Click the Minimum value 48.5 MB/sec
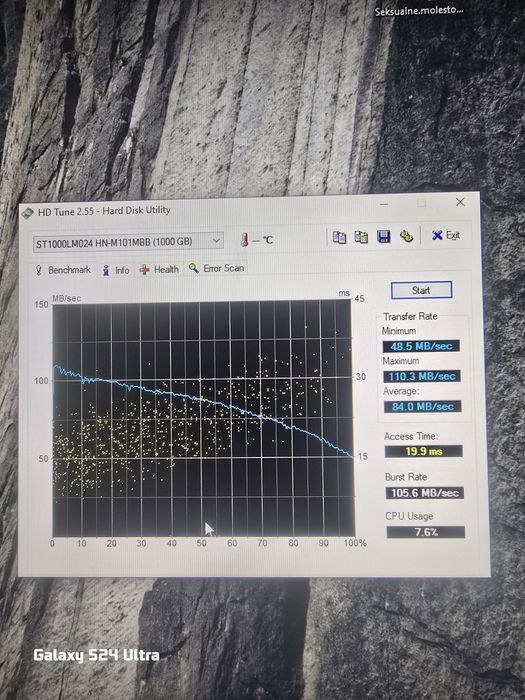The width and height of the screenshot is (525, 700). click(421, 346)
